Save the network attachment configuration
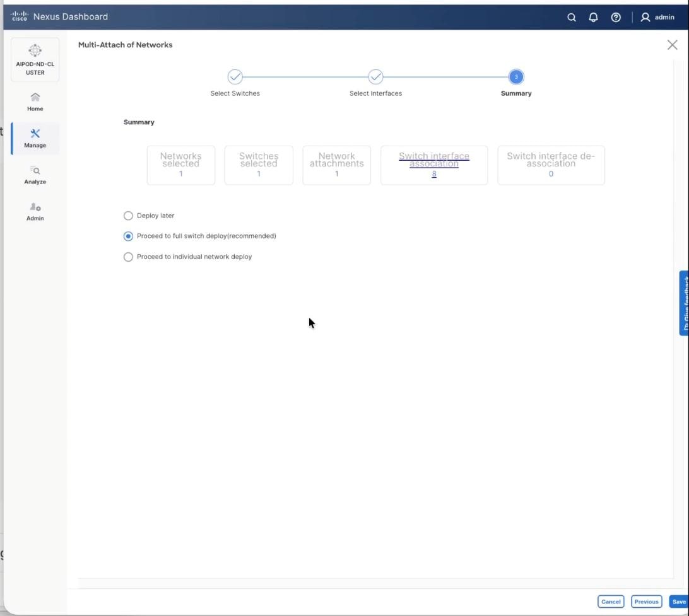Image resolution: width=689 pixels, height=616 pixels. tap(679, 601)
